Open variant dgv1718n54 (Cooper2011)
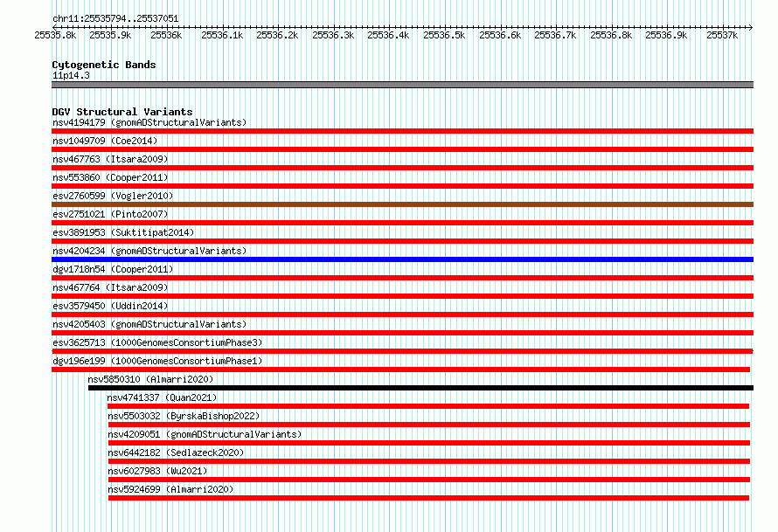Screen dimensions: 778x532 (113, 269)
